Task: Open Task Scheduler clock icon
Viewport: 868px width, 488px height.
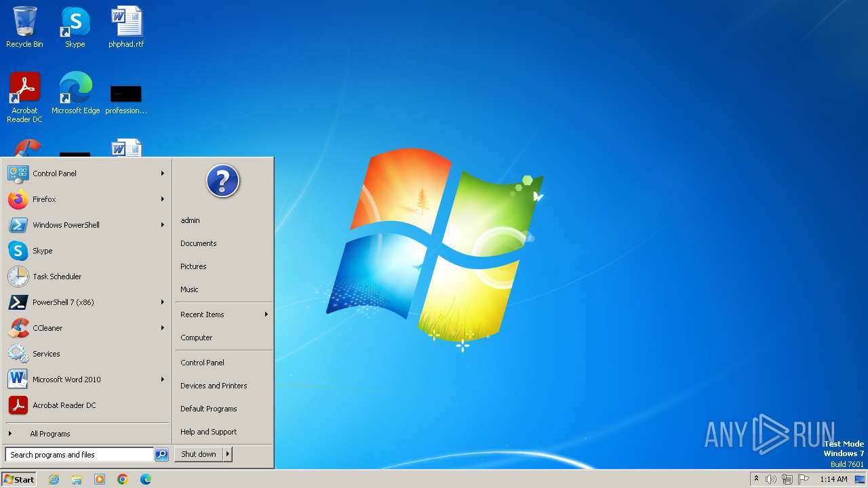Action: pos(18,277)
